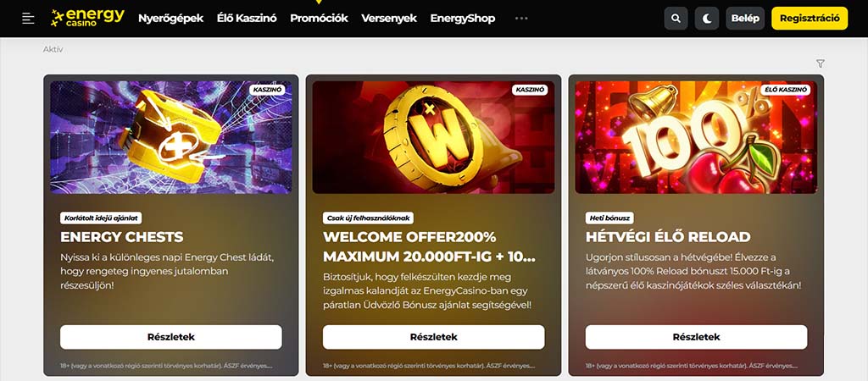
Task: Open the search magnifier icon
Action: (676, 19)
